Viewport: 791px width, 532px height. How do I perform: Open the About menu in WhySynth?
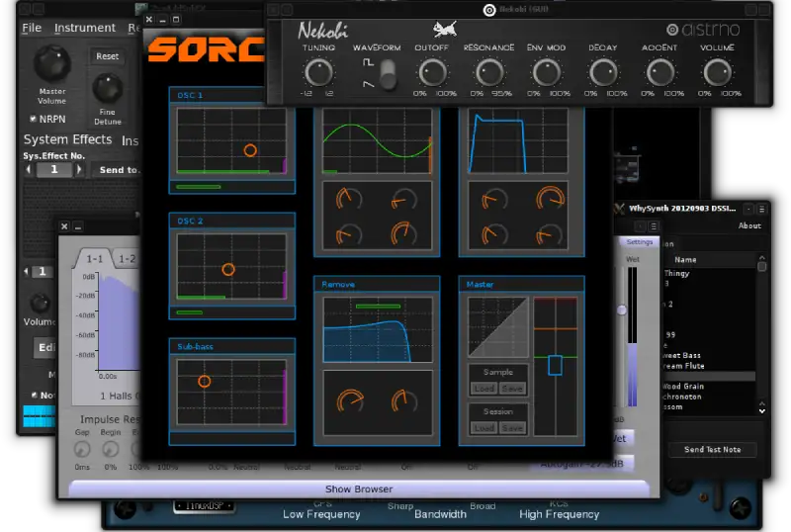749,225
